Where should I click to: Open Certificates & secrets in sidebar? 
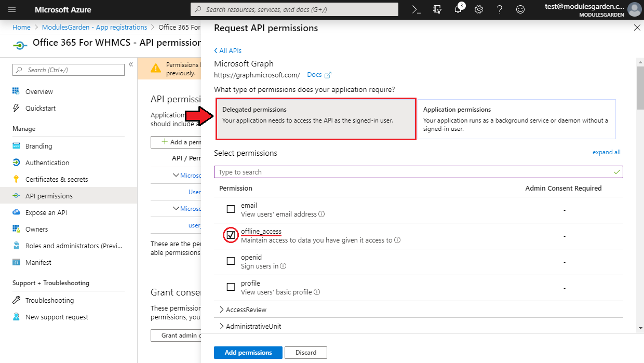(x=57, y=179)
